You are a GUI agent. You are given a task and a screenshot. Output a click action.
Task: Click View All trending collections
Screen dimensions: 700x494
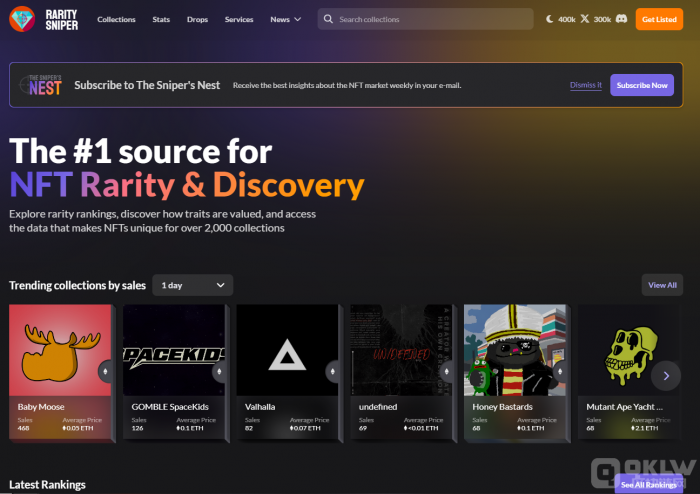tap(662, 285)
